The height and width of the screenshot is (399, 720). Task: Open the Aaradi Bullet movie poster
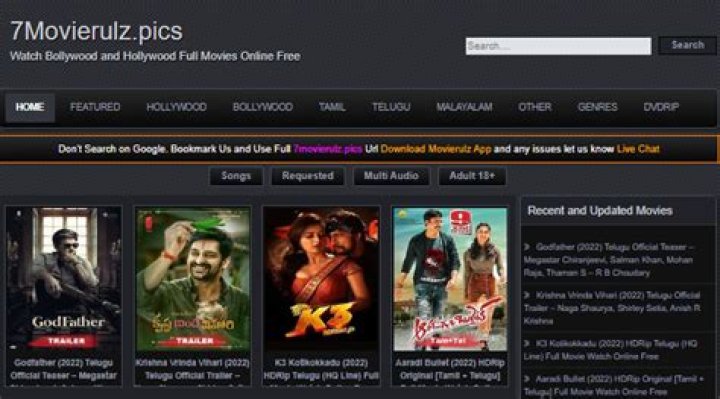click(450, 279)
